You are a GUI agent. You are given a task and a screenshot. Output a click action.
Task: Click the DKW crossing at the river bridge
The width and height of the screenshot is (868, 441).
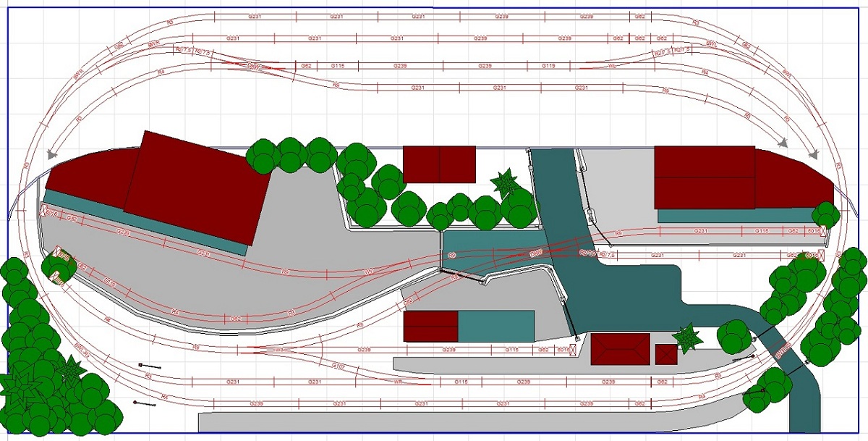(536, 253)
